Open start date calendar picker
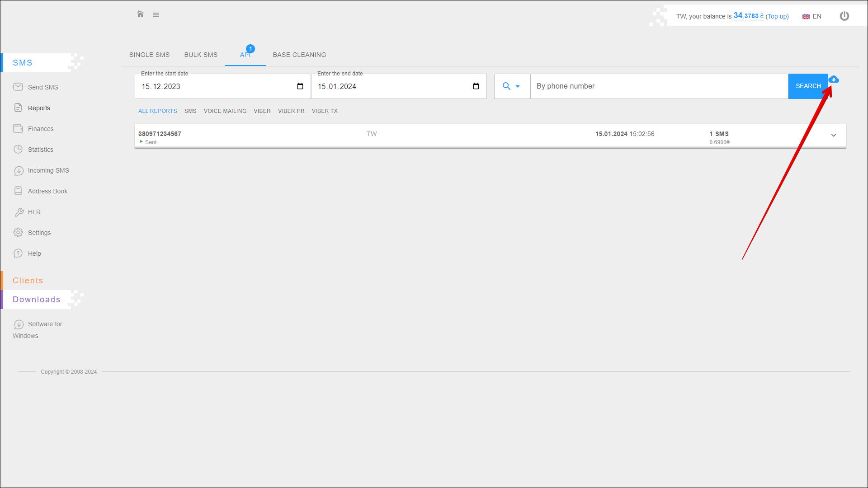 click(x=300, y=86)
